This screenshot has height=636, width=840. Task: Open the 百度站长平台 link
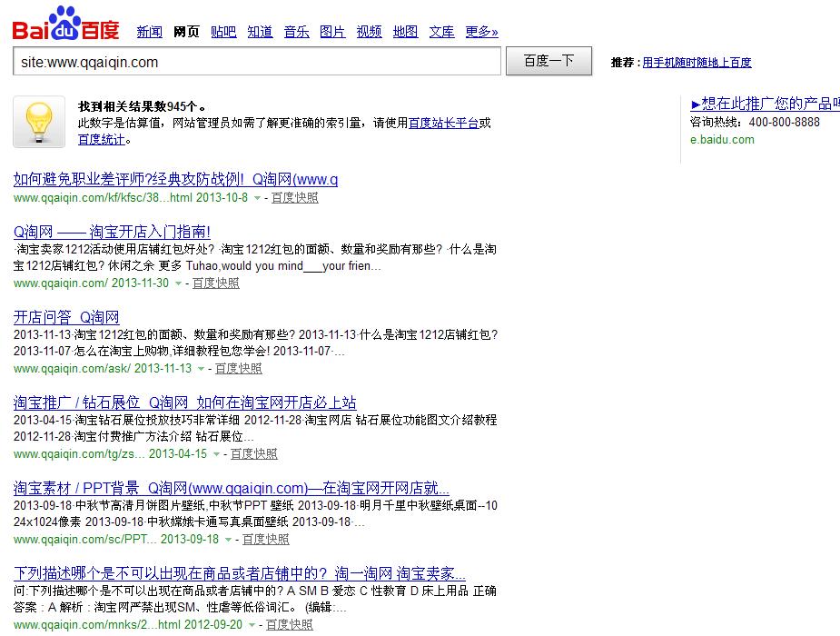443,124
